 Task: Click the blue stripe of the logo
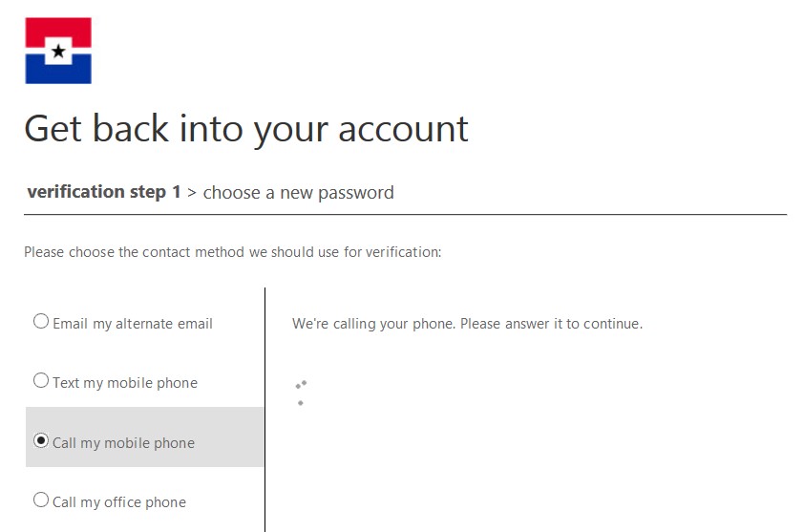click(58, 73)
